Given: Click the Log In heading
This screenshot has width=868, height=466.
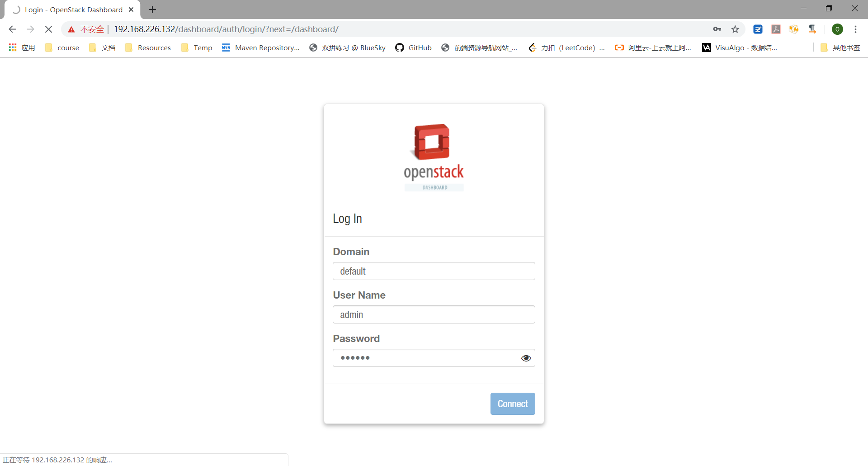Looking at the screenshot, I should [x=347, y=219].
